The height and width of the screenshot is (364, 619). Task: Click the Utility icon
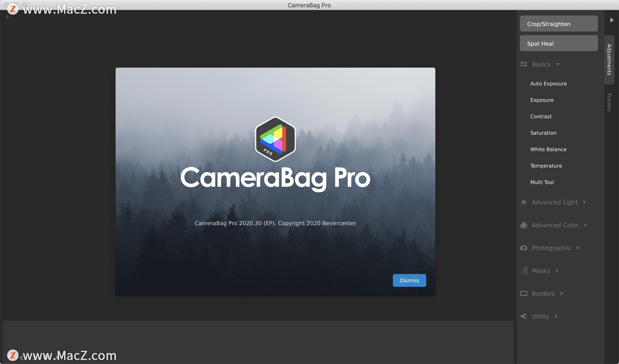[524, 316]
